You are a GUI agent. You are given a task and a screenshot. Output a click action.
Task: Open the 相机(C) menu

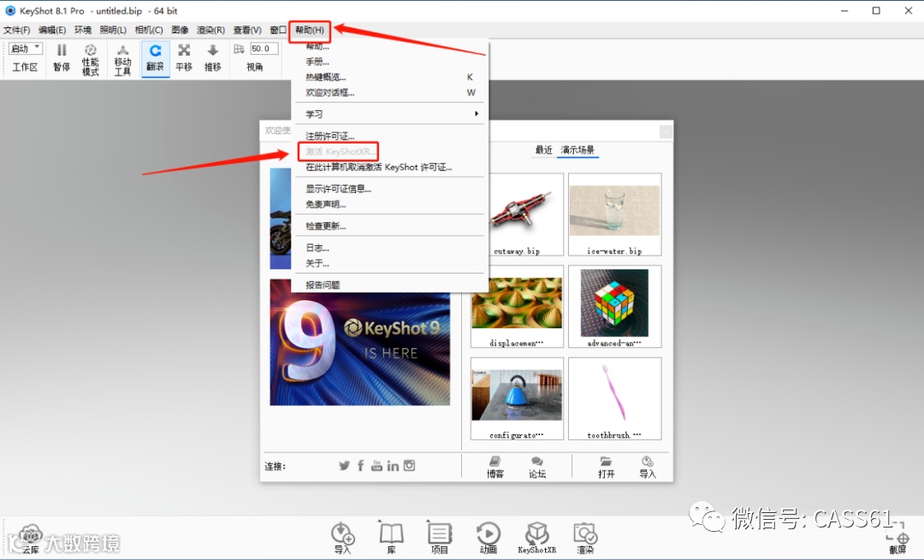(149, 30)
